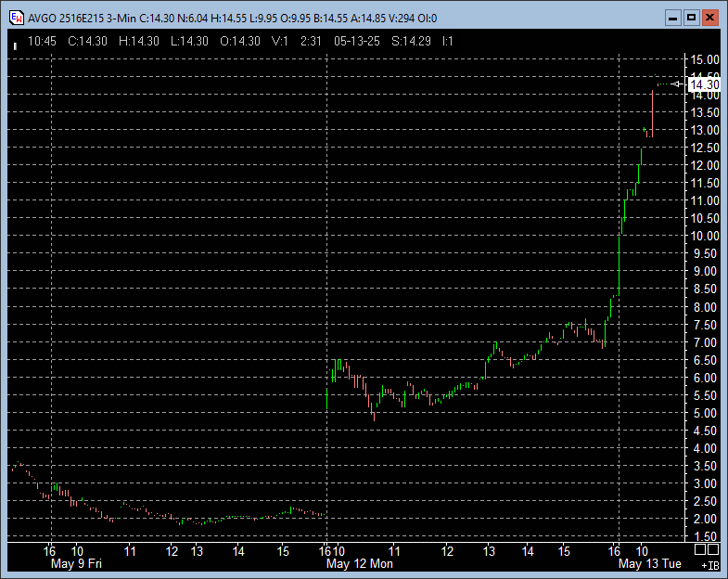
Task: Click the AVGO 2516E215 3-Min symbol title
Action: (82, 19)
